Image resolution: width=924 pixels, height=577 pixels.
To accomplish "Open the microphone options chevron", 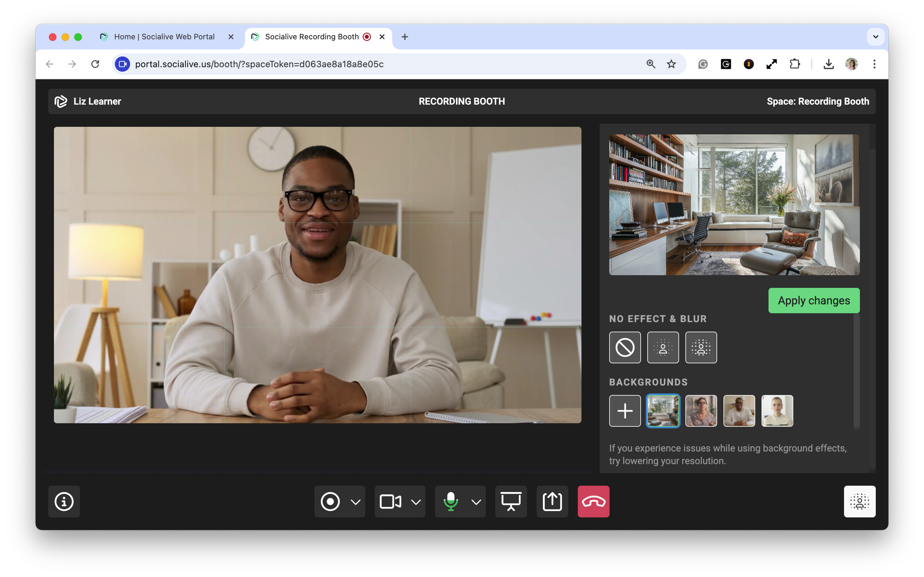I will (476, 502).
